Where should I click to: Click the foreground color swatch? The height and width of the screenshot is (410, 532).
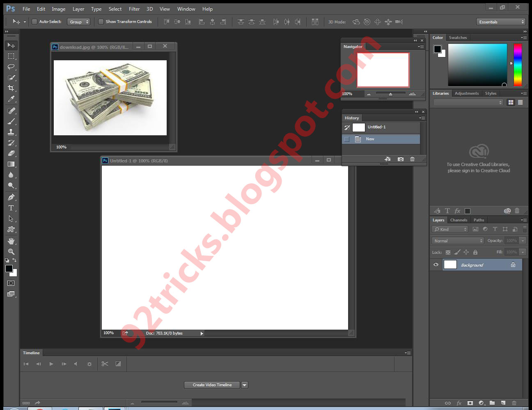click(x=9, y=267)
